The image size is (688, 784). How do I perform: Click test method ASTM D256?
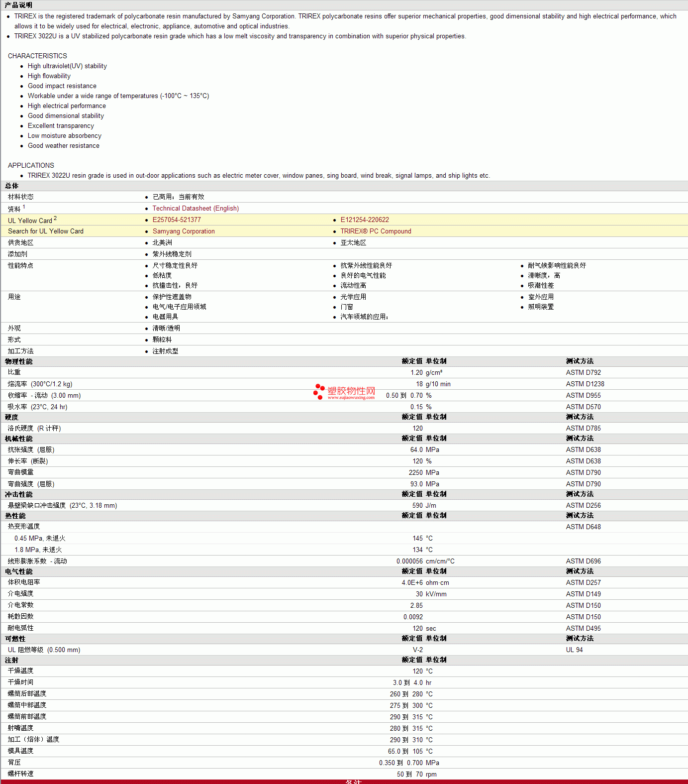coord(584,505)
